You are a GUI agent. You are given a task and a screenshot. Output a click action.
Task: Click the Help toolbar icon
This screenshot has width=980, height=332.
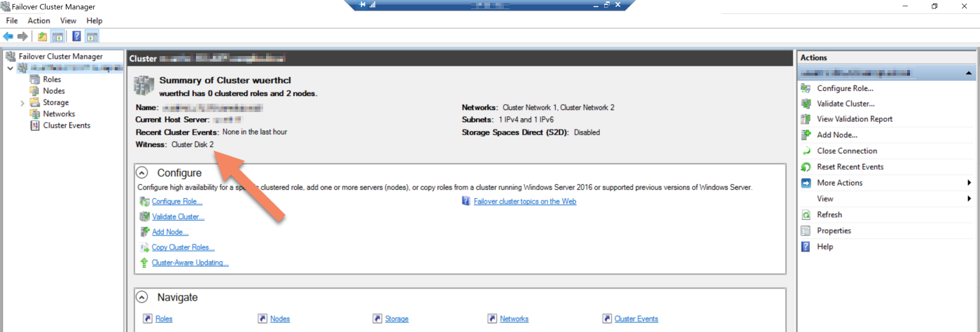coord(76,36)
